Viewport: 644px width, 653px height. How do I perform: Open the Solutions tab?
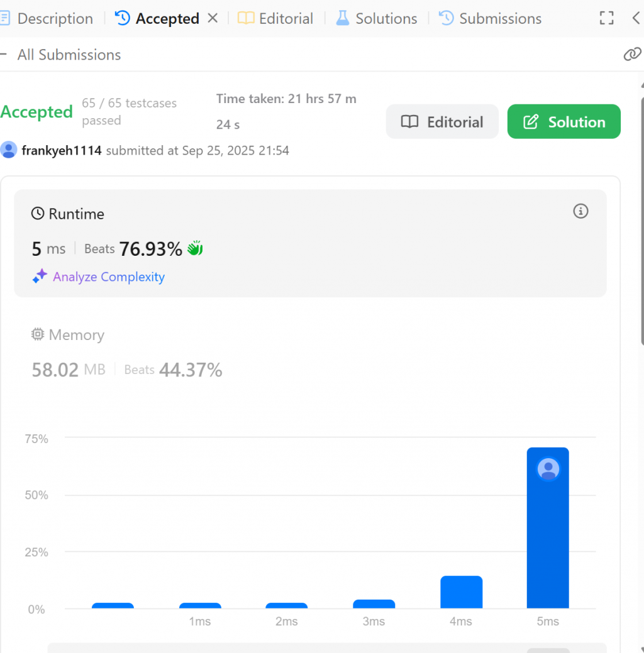376,19
